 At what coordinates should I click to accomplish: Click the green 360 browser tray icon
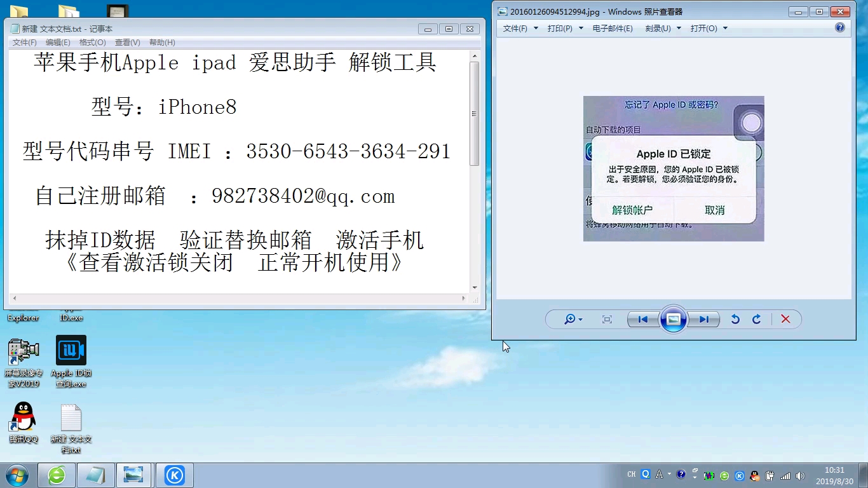(x=724, y=475)
